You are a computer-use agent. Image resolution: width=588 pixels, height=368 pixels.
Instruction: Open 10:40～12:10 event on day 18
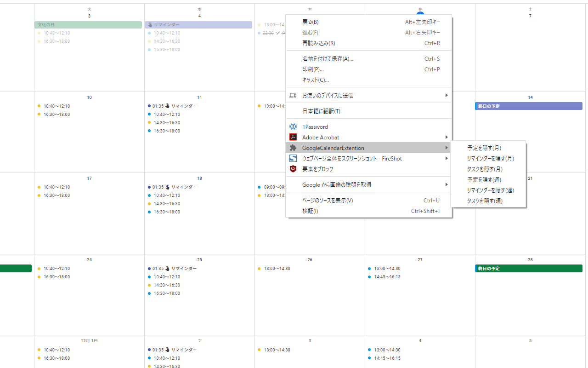(164, 195)
